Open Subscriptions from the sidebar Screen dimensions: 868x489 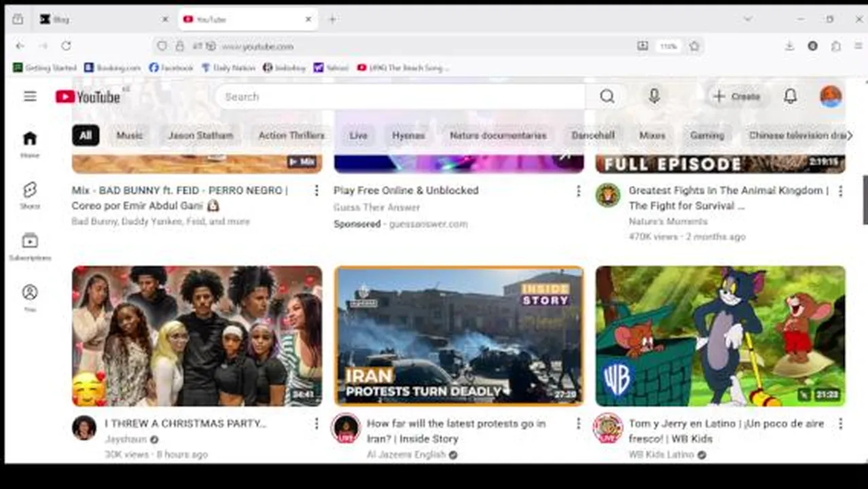click(x=30, y=247)
